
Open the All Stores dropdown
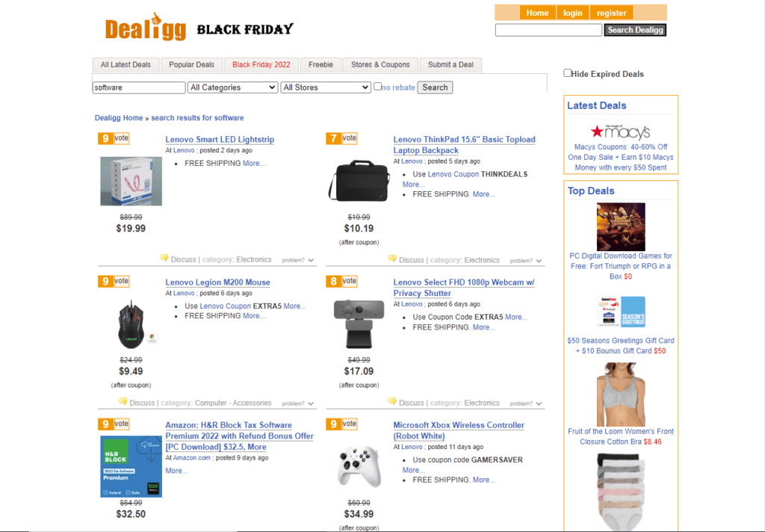326,87
